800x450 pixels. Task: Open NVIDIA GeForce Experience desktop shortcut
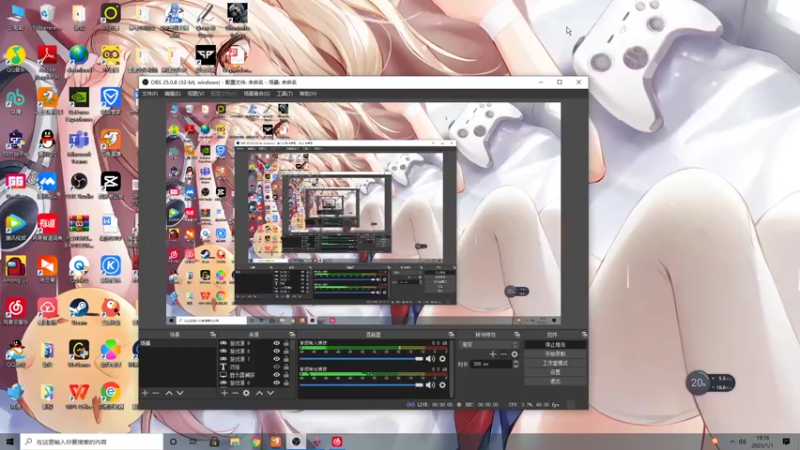[x=79, y=105]
